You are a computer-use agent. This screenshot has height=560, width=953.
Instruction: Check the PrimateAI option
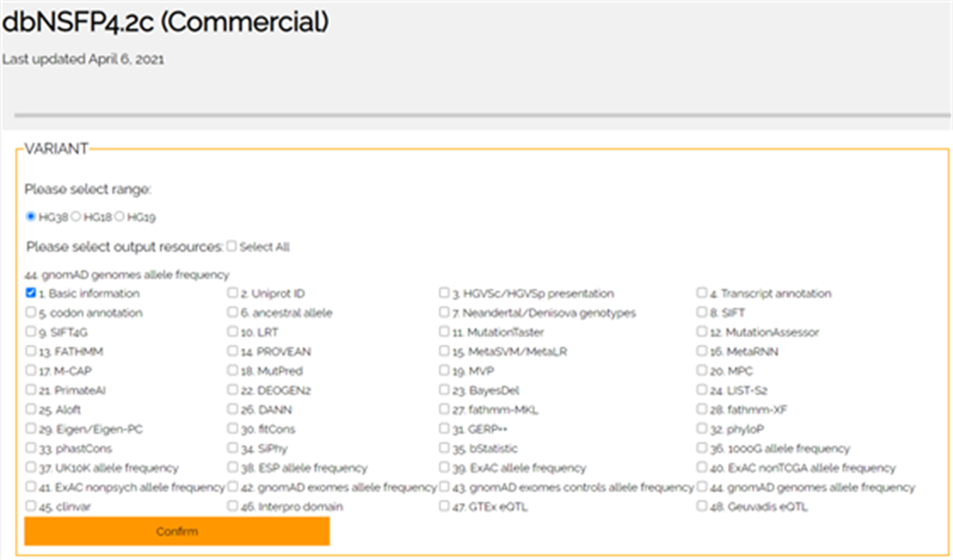click(x=31, y=390)
